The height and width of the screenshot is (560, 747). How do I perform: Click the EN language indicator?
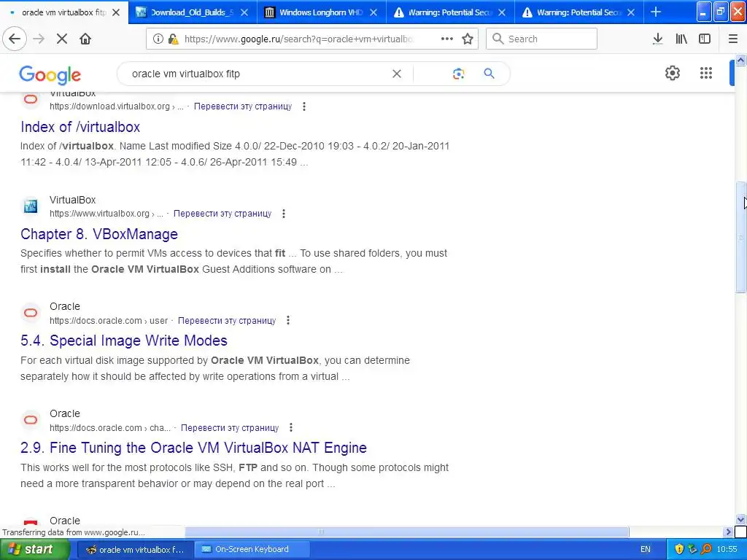coord(645,550)
